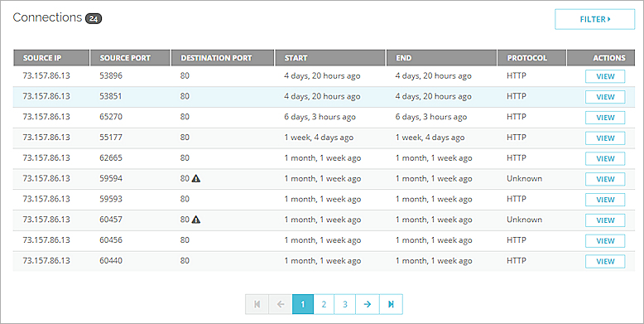
Task: Click destination port 80 in port 59594 row
Action: click(x=185, y=178)
